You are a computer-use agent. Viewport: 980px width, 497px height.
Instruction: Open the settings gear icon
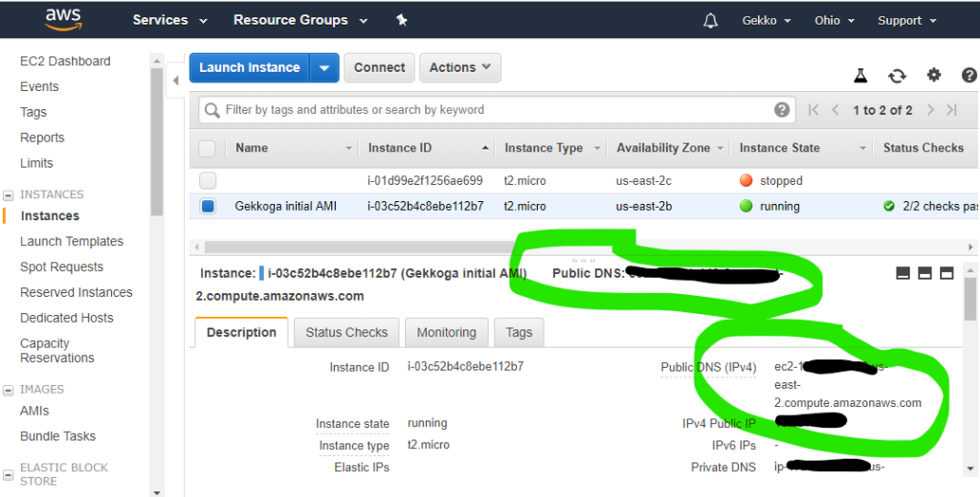[x=934, y=75]
